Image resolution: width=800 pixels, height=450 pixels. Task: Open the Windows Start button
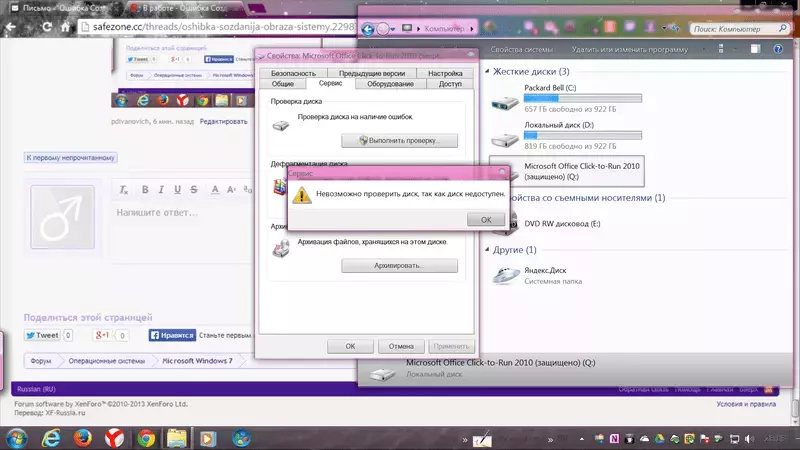coord(17,438)
